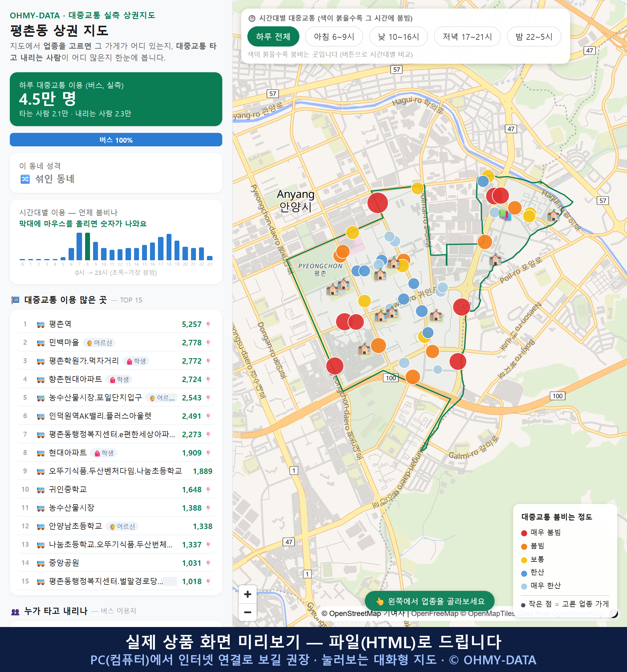This screenshot has width=627, height=672.
Task: Click the 학생 tag on 평촌학원가.먹자거리
Action: [x=136, y=361]
